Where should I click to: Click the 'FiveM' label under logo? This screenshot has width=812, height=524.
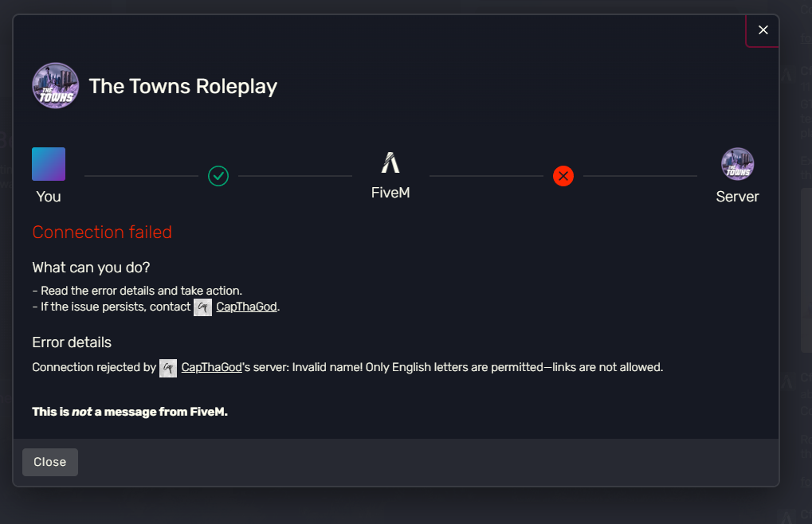click(390, 193)
